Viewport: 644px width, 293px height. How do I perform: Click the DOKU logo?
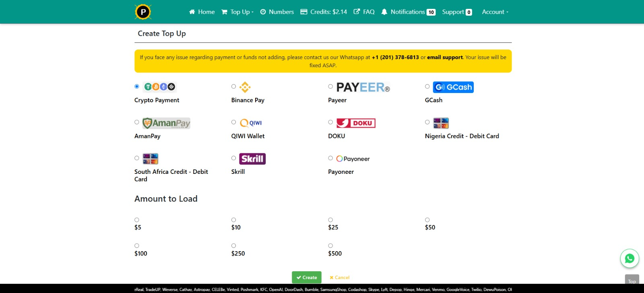pyautogui.click(x=356, y=123)
